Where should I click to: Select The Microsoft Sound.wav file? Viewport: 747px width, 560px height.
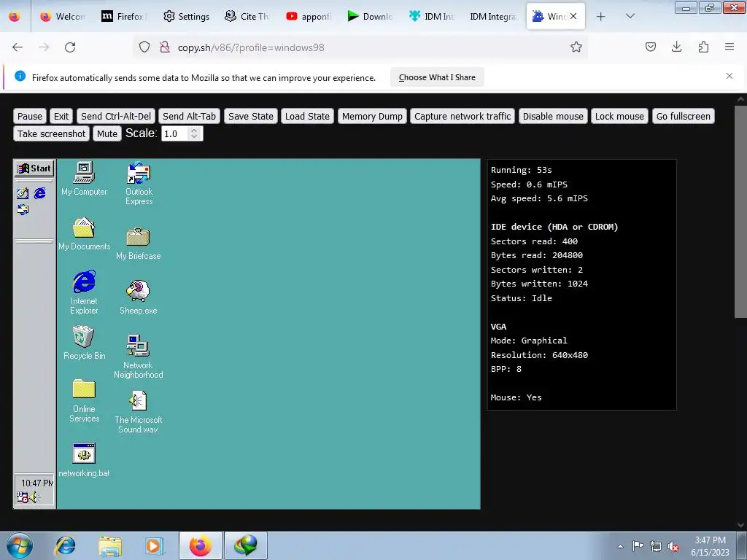coord(138,411)
